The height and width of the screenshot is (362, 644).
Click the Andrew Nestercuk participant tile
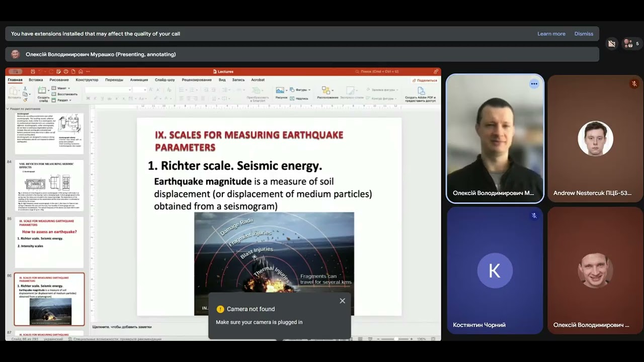coord(596,139)
